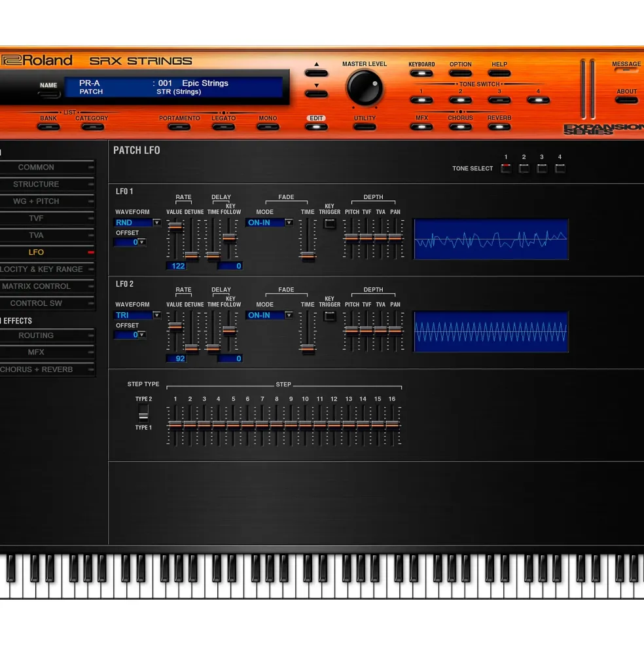Flip the Step Type switch

tap(143, 413)
